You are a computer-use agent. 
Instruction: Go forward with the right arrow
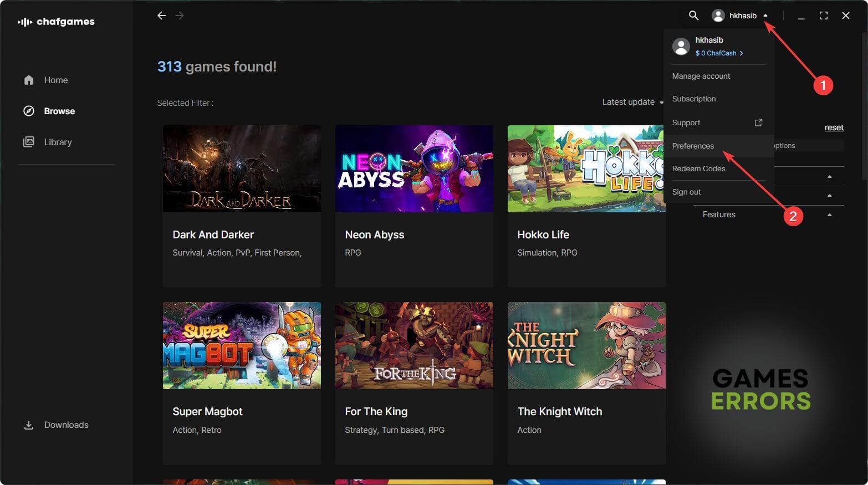[180, 16]
